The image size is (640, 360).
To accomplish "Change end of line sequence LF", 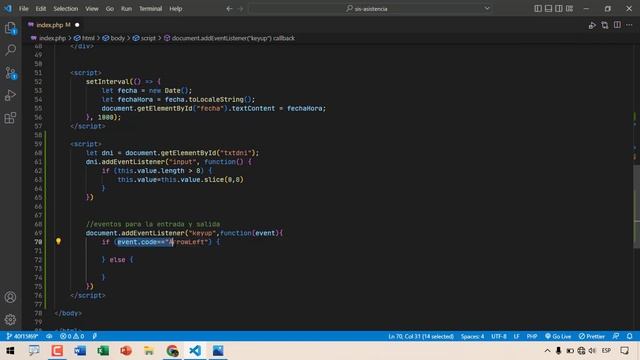I will click(x=516, y=336).
